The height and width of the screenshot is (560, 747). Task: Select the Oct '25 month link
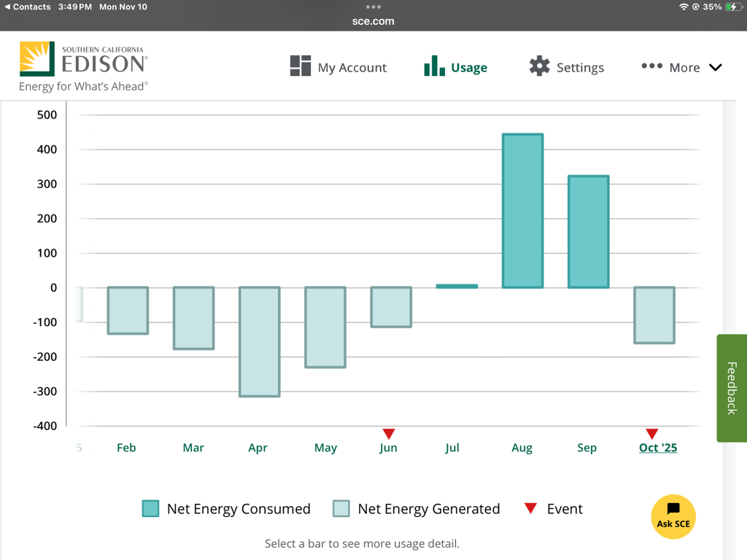click(x=657, y=448)
